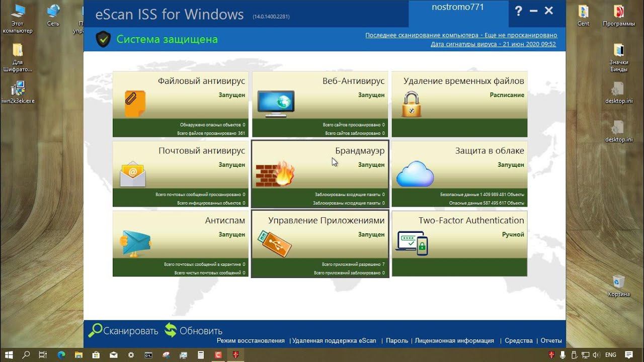The image size is (644, 362).
Task: Select the Этот компьютер desktop icon
Action: [18, 18]
